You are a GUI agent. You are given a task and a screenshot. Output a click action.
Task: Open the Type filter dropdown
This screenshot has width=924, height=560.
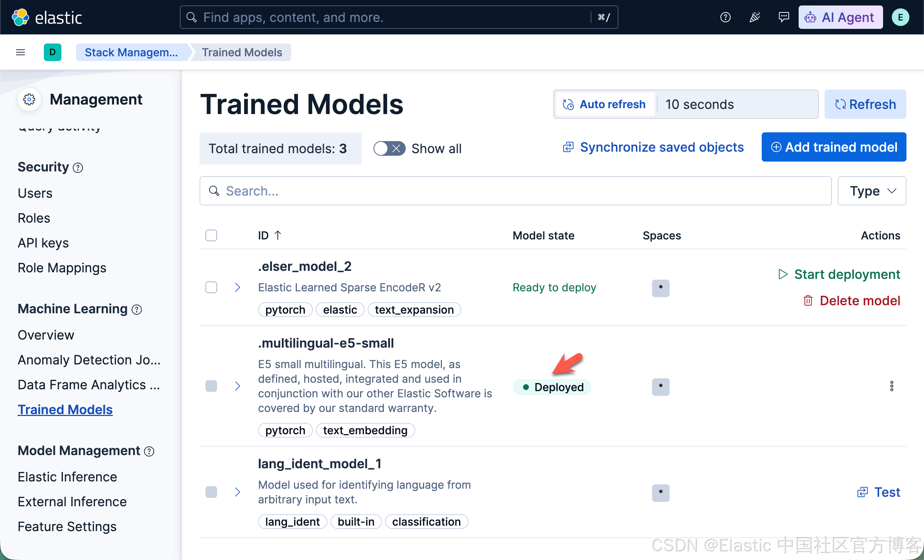[871, 191]
